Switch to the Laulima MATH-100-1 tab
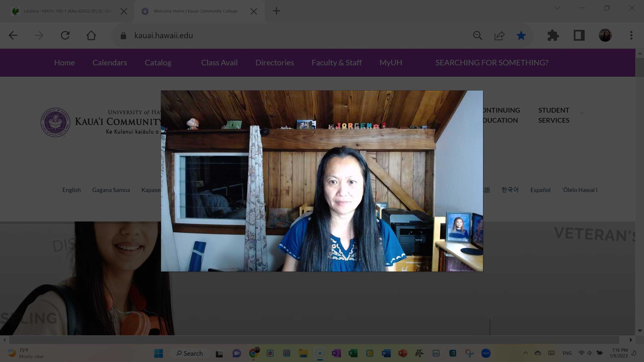The width and height of the screenshot is (644, 362). [x=65, y=11]
